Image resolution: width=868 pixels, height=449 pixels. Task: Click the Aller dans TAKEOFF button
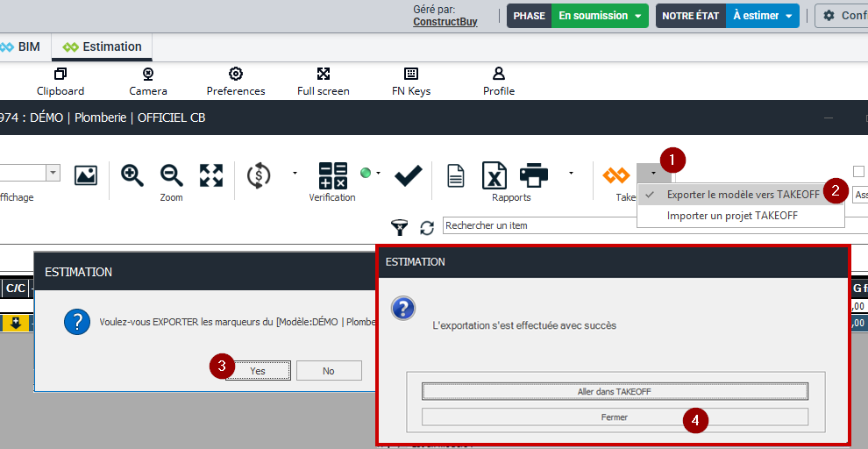pos(615,391)
